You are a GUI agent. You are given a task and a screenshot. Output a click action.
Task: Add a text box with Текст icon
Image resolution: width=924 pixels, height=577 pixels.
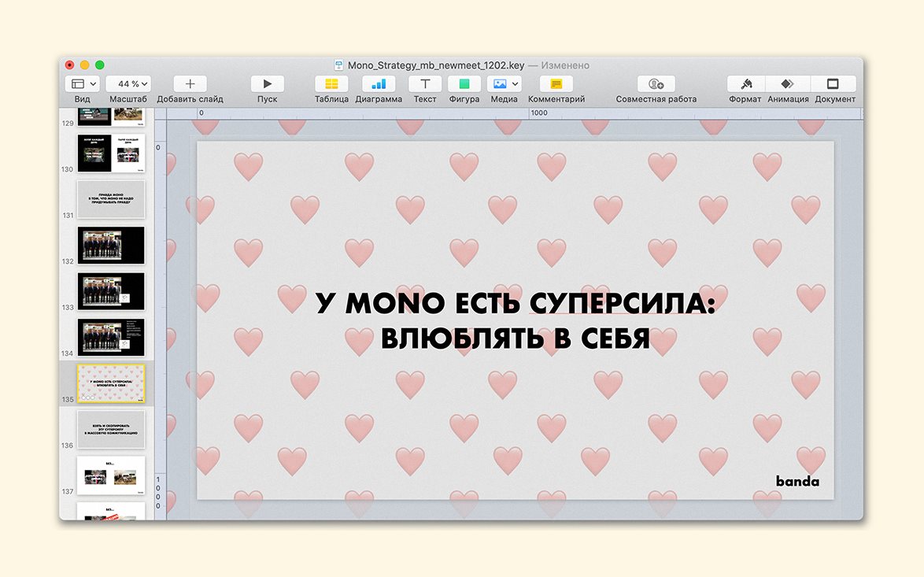pos(425,83)
